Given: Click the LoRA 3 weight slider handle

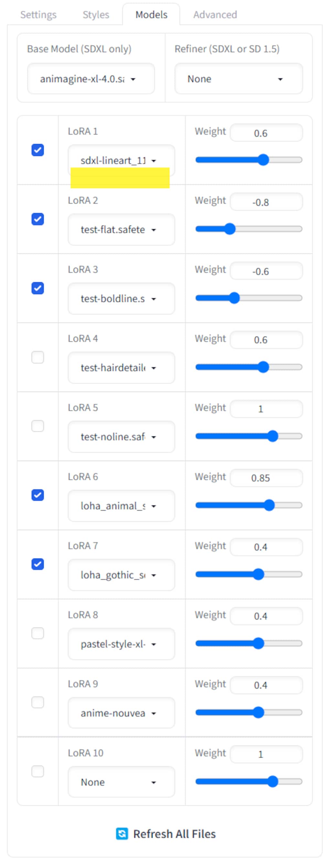Looking at the screenshot, I should [x=234, y=298].
